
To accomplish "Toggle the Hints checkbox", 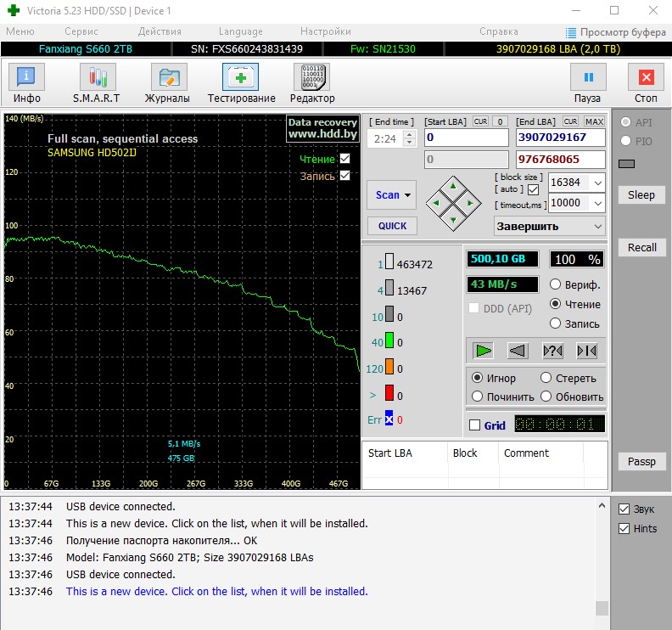I will [x=624, y=528].
